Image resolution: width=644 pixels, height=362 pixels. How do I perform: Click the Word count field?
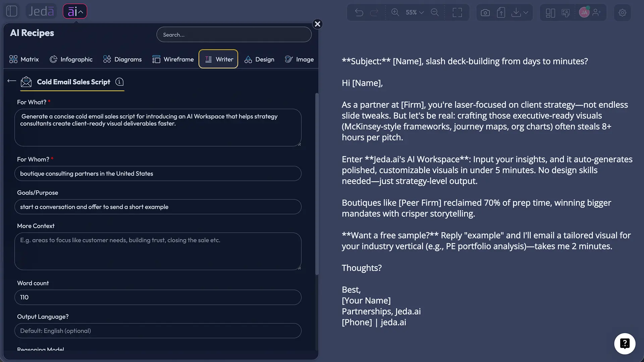tap(158, 297)
